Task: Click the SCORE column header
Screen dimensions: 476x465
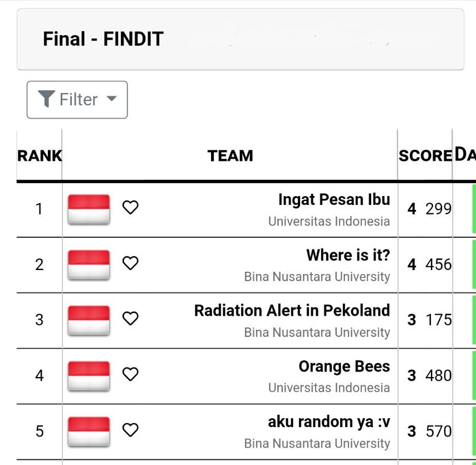Action: click(x=425, y=156)
